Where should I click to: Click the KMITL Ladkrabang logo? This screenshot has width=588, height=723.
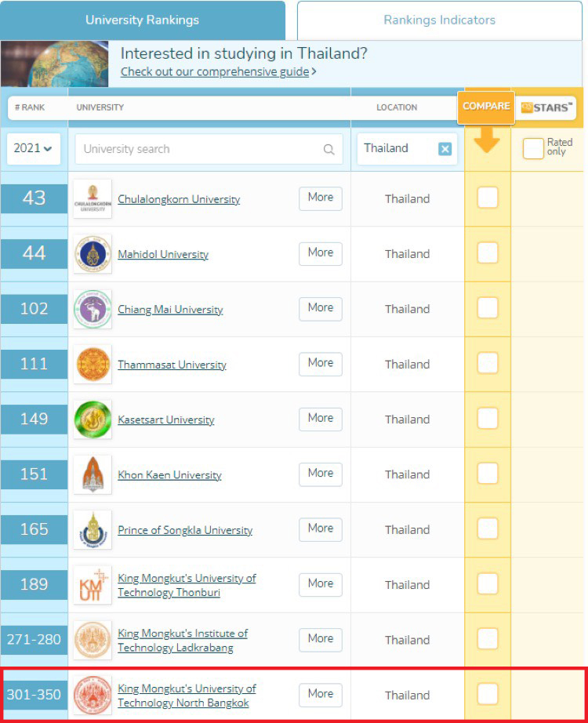[93, 640]
